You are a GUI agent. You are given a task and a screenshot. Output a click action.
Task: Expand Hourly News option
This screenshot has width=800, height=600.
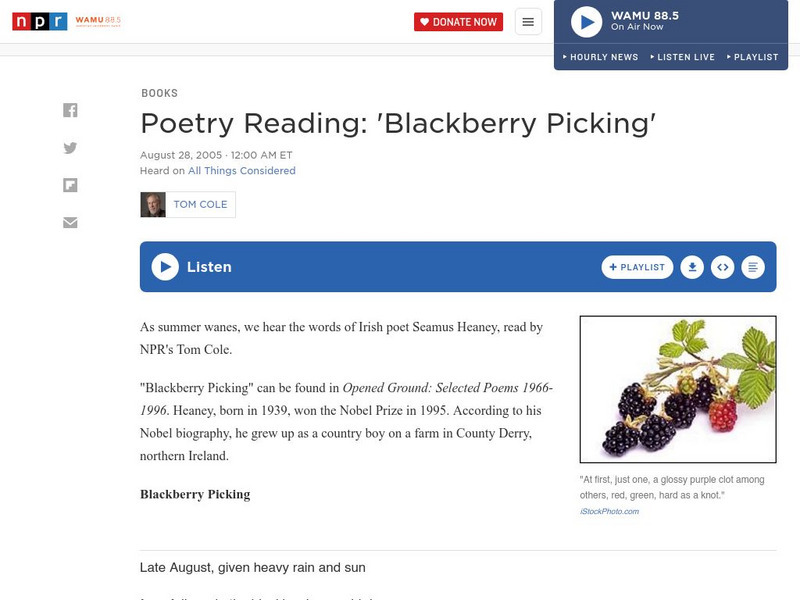click(x=601, y=57)
